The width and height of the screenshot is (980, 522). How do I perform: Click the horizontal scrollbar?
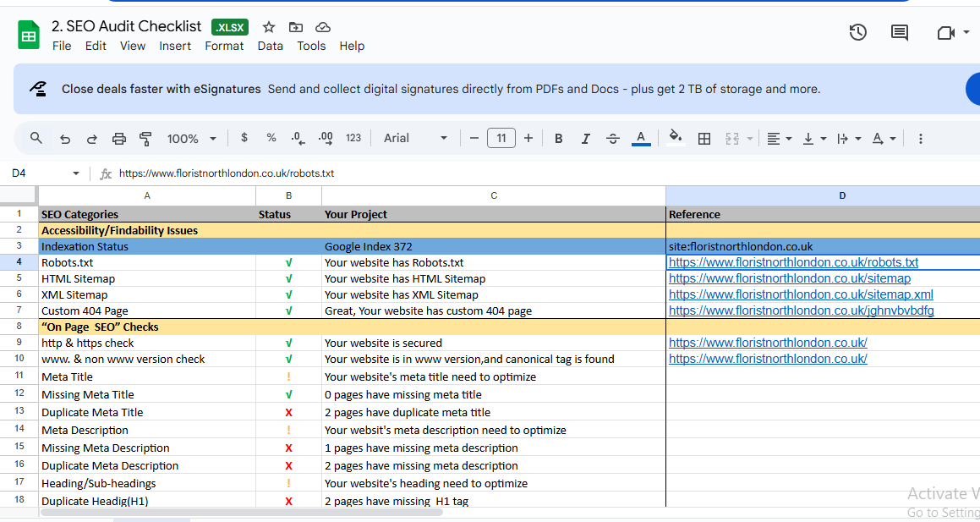click(242, 512)
